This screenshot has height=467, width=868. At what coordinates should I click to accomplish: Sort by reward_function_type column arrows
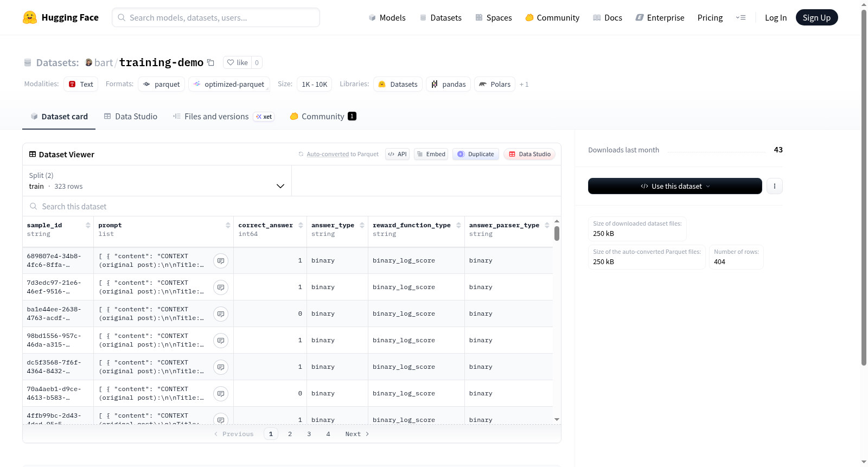tap(458, 225)
